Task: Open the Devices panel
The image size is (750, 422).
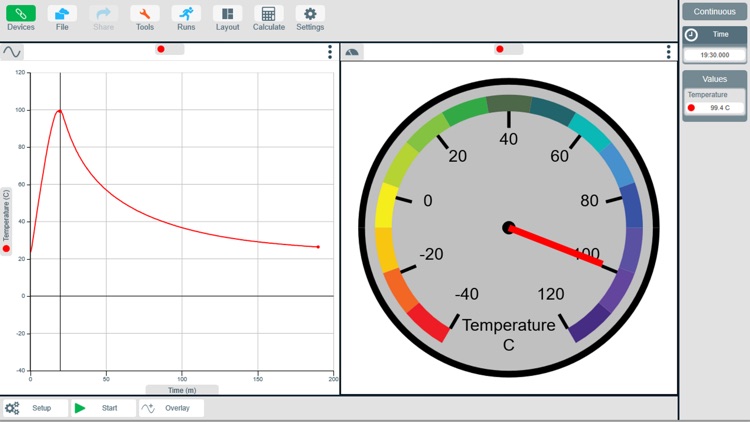Action: (21, 17)
